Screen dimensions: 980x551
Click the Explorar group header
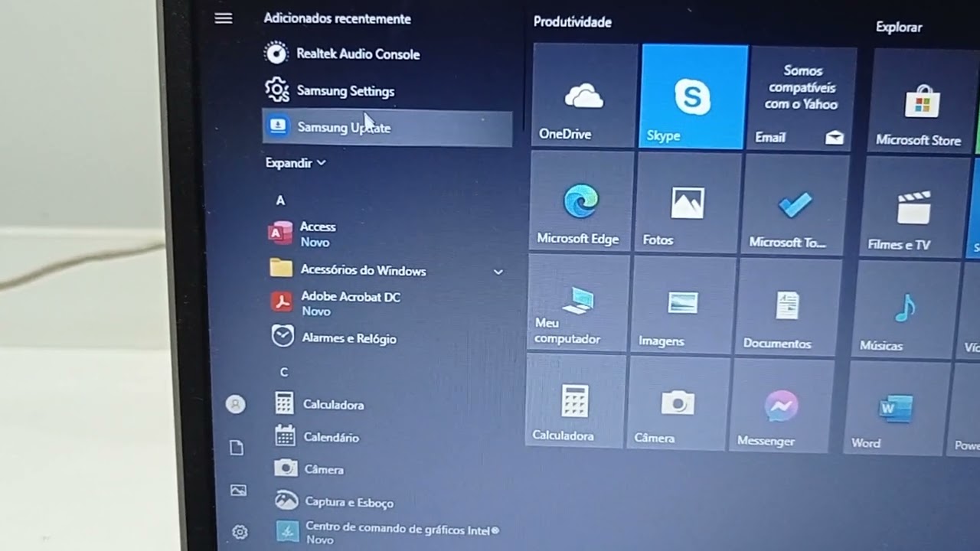899,27
